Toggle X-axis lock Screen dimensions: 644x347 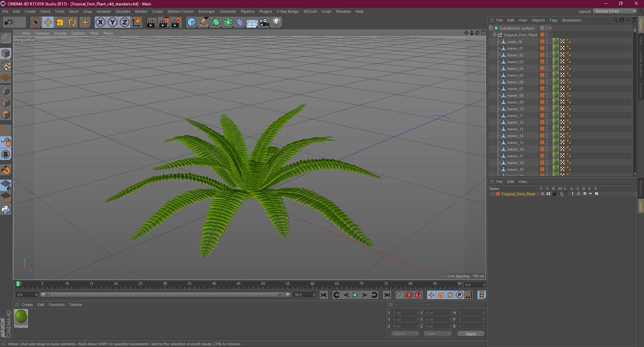pos(100,23)
